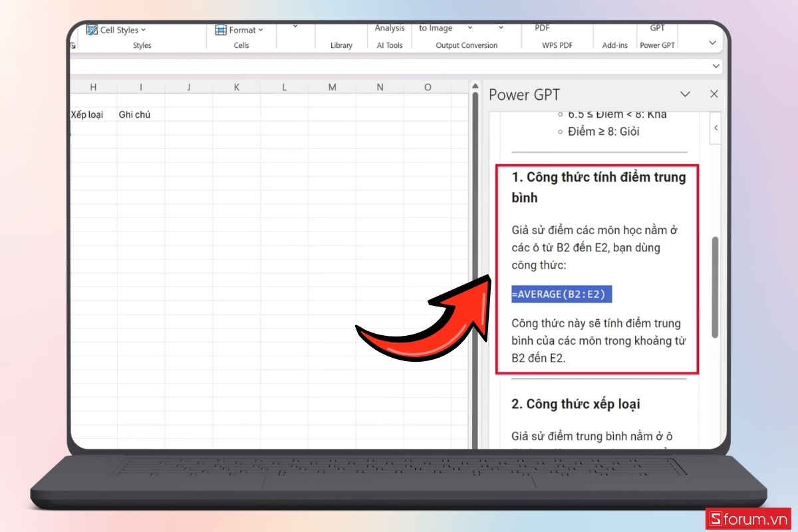Close the Power GPT pane
This screenshot has width=798, height=532.
[x=714, y=94]
